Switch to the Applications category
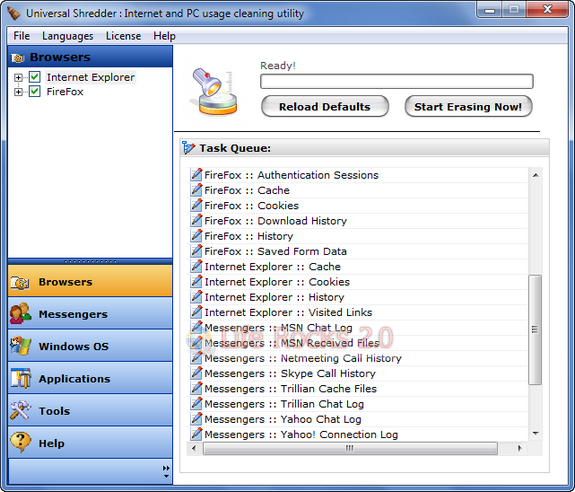This screenshot has width=575, height=492. tap(90, 378)
